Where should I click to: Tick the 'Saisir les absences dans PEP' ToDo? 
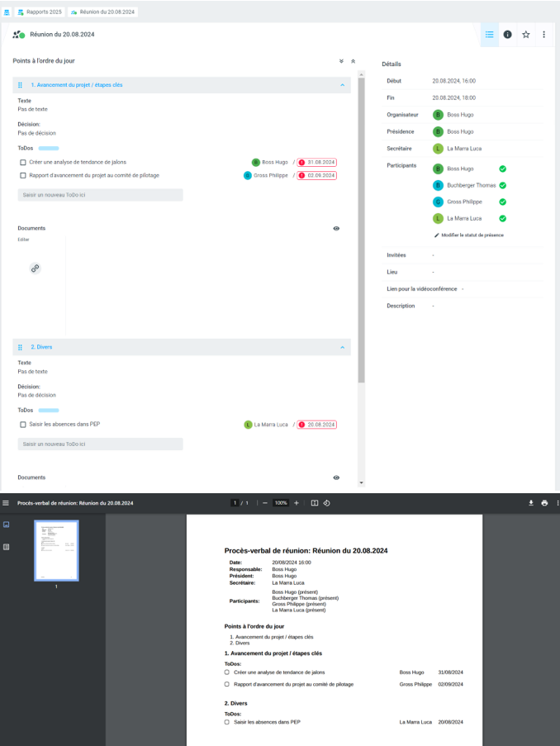23,425
